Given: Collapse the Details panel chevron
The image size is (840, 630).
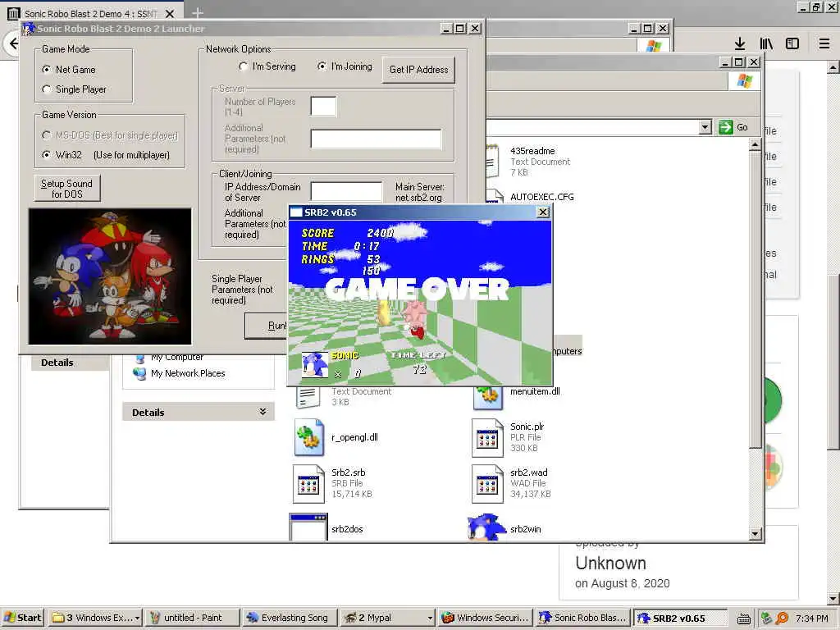Looking at the screenshot, I should coord(262,412).
